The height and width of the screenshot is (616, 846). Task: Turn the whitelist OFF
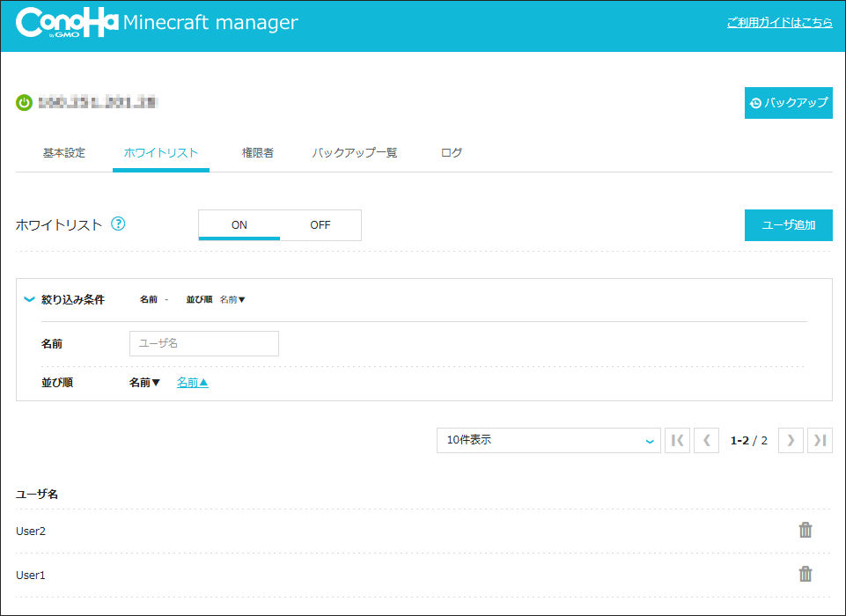(x=320, y=225)
